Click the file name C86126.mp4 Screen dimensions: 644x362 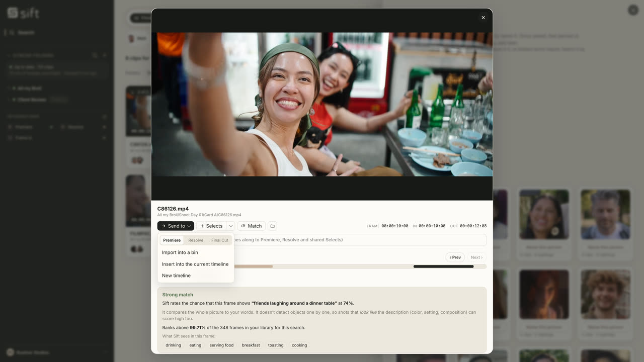click(x=173, y=209)
